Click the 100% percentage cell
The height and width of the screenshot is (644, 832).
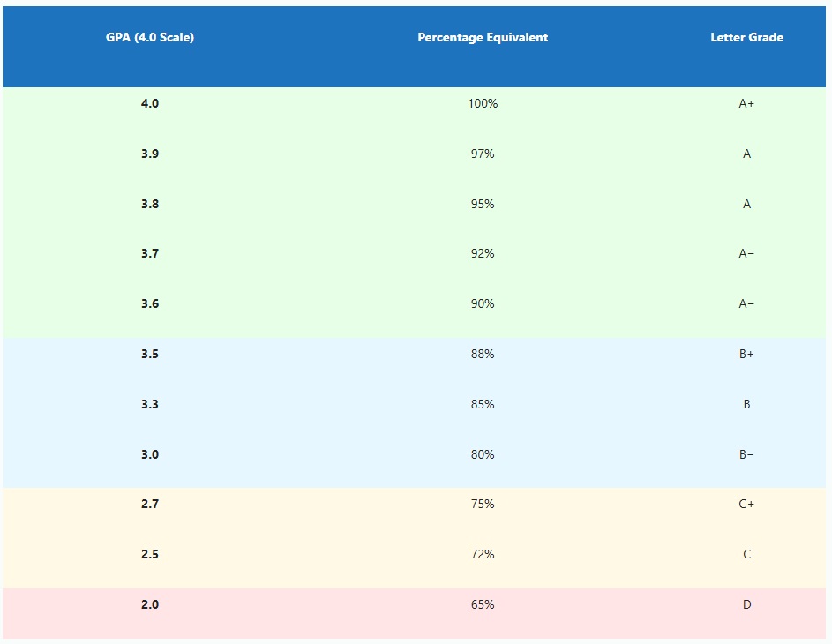[x=483, y=103]
